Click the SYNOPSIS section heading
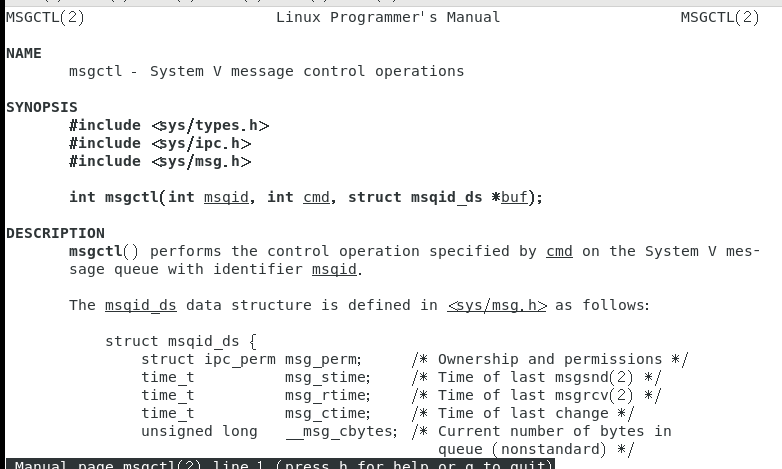 coord(42,107)
